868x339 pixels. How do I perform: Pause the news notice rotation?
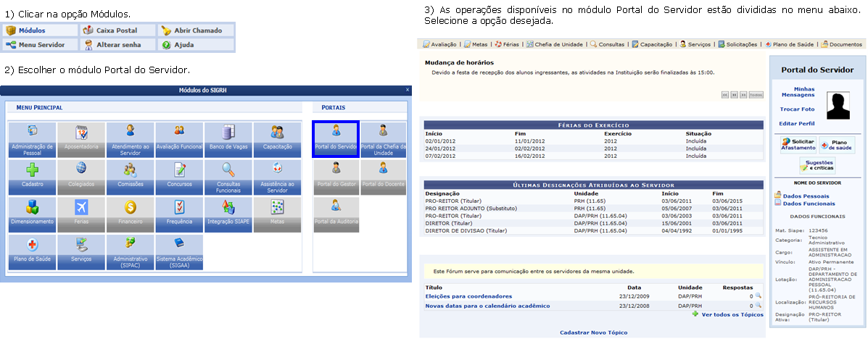click(x=734, y=94)
